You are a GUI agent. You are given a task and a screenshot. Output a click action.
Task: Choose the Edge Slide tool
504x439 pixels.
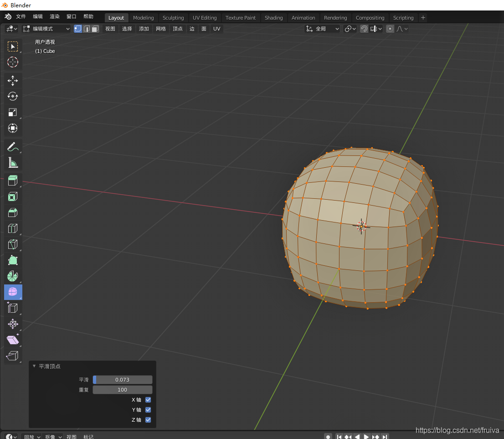[13, 308]
